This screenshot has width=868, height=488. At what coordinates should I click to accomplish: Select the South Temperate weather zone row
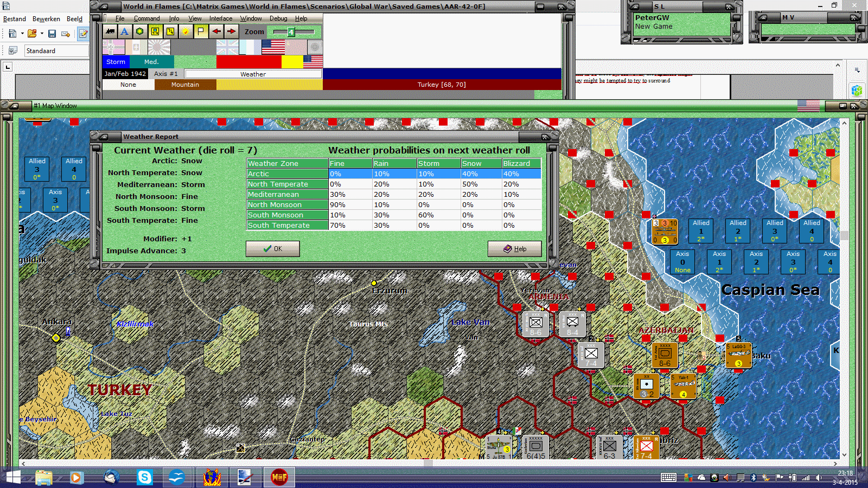394,226
